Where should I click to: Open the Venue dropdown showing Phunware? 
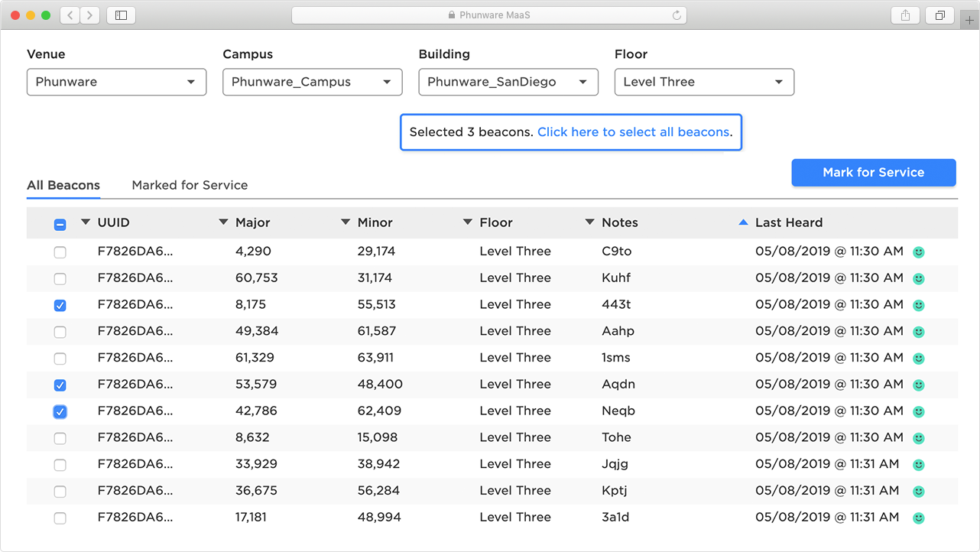[116, 82]
